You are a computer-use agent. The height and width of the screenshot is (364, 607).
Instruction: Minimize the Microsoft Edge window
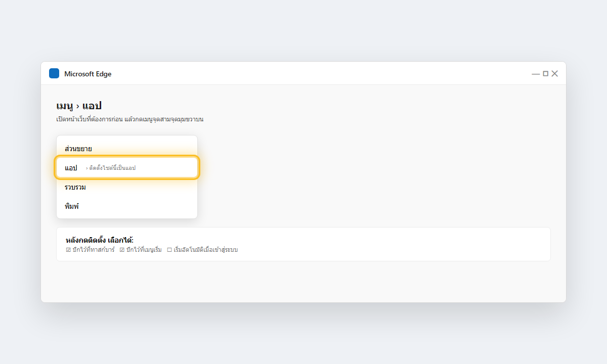pos(536,74)
